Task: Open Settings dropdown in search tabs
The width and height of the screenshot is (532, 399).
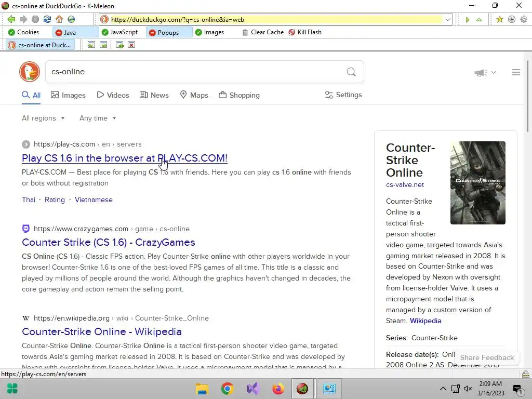Action: (x=343, y=95)
